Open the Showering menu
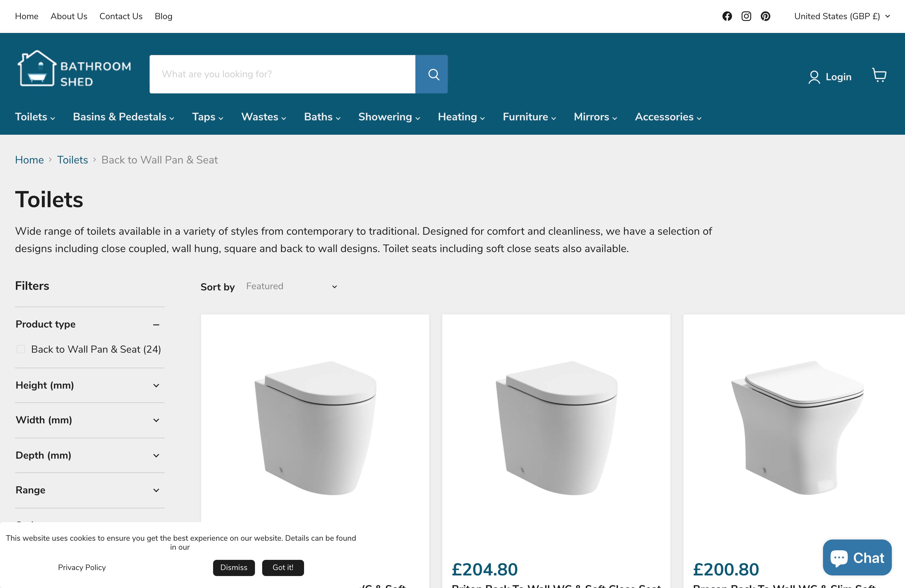The width and height of the screenshot is (905, 588). 389,117
